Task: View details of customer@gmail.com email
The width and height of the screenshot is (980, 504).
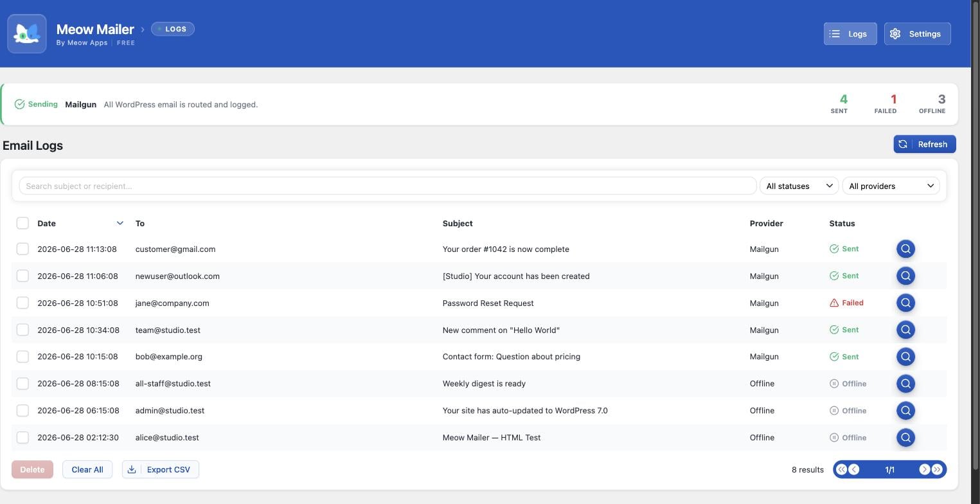Action: point(905,249)
